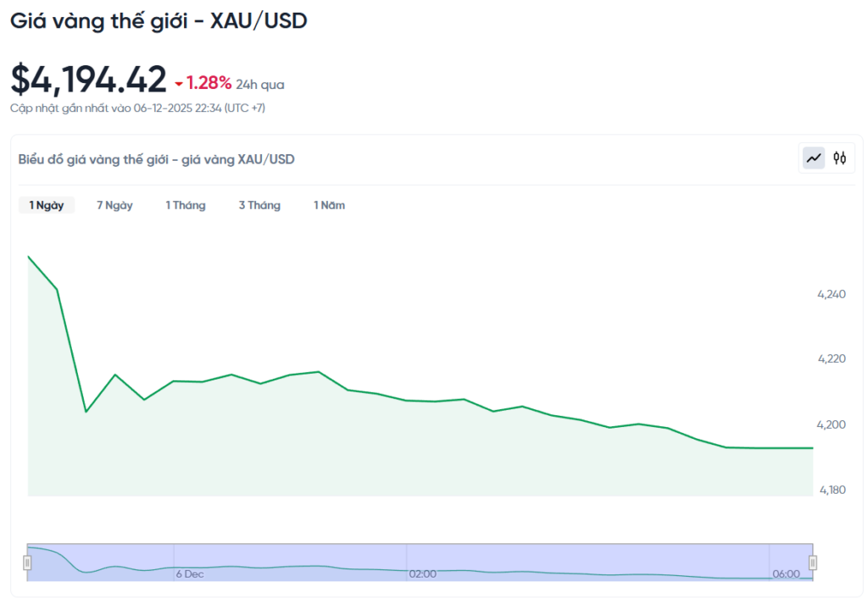Select the 7 Ngày time range
This screenshot has width=868, height=599.
(114, 205)
